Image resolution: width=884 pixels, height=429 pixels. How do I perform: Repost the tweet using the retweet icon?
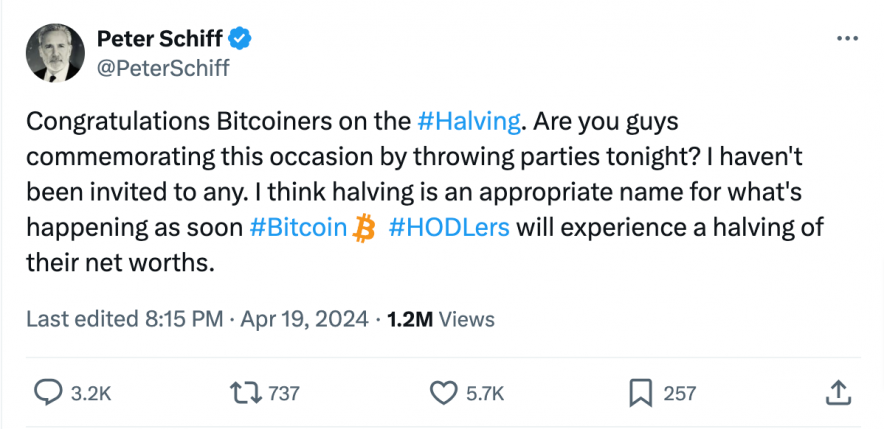tap(245, 392)
